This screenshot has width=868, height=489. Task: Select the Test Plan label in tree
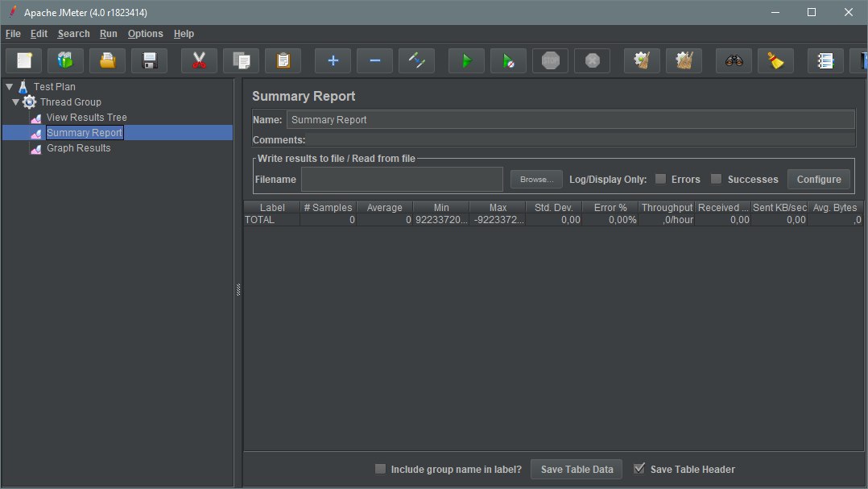[x=54, y=87]
